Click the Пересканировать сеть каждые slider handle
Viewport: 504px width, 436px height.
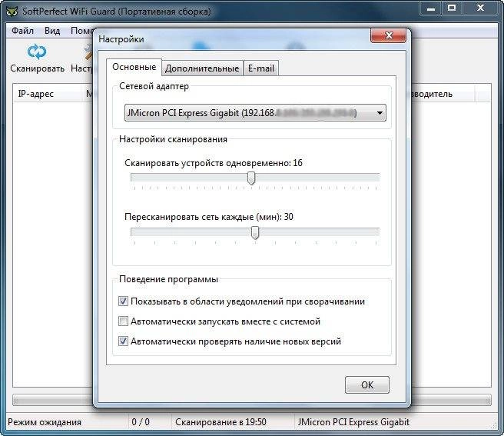[x=255, y=233]
